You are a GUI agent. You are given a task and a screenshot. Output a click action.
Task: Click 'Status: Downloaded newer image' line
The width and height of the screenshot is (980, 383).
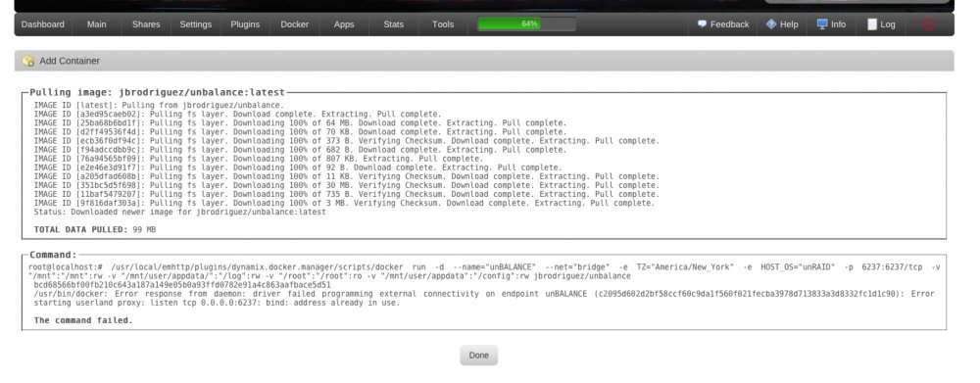[x=180, y=212]
